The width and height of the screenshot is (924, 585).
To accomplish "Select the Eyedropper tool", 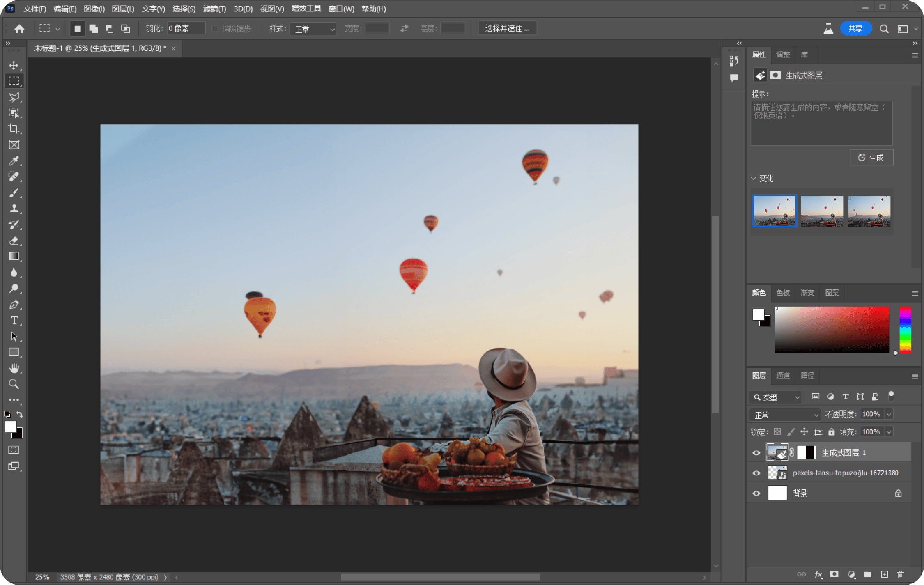I will click(14, 161).
